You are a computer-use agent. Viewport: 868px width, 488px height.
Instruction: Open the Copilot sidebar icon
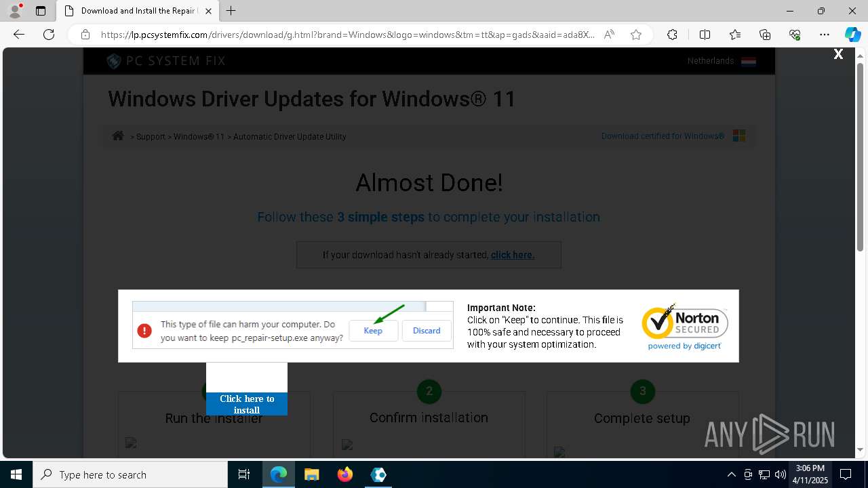[852, 35]
